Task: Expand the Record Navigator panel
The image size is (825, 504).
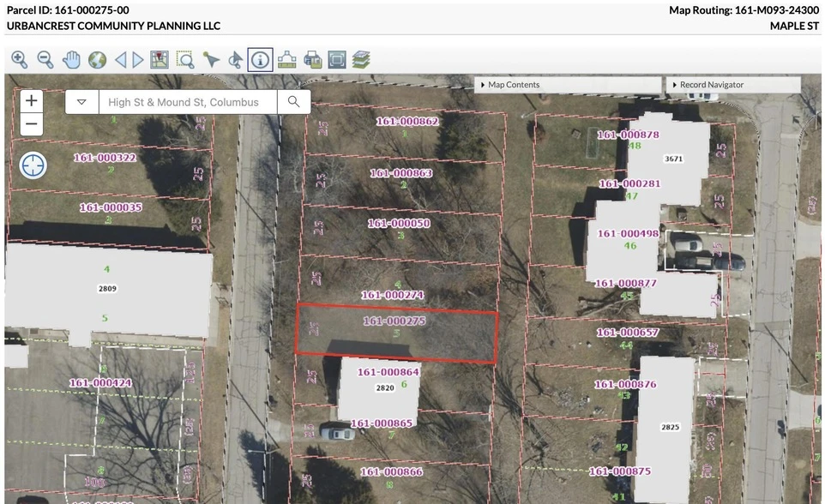Action: pyautogui.click(x=733, y=85)
